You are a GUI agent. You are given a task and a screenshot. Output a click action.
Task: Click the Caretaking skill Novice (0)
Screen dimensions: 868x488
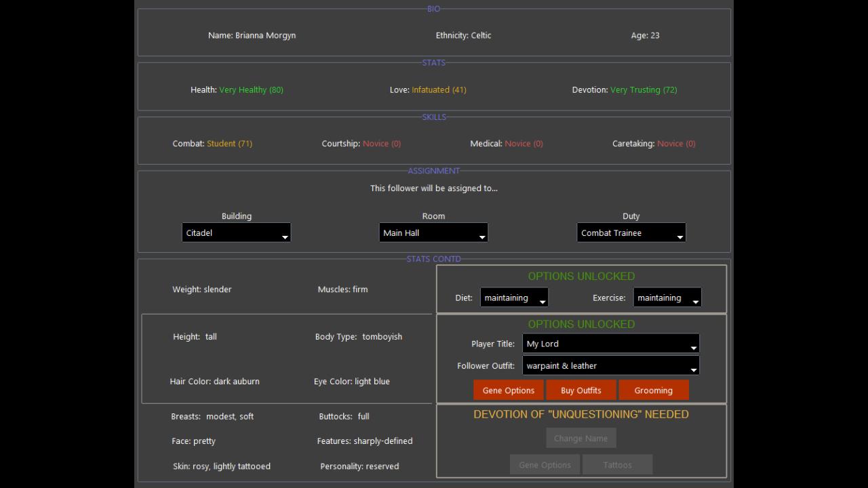(x=676, y=144)
